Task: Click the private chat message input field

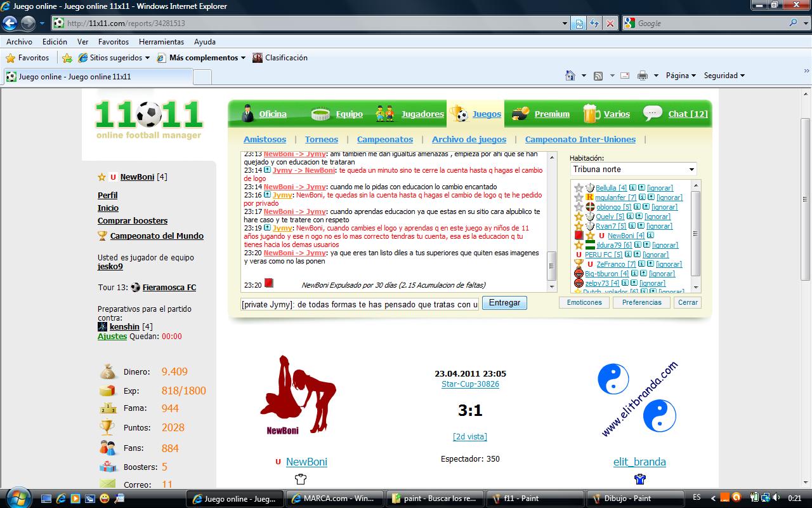Action: [360, 304]
